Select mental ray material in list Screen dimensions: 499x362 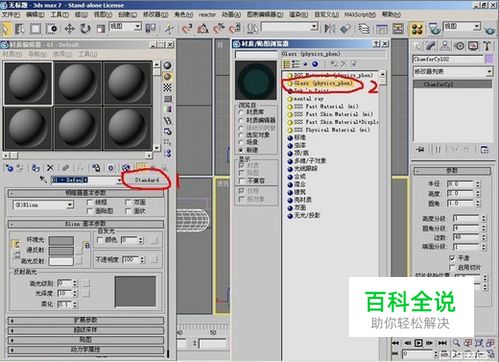pyautogui.click(x=308, y=99)
